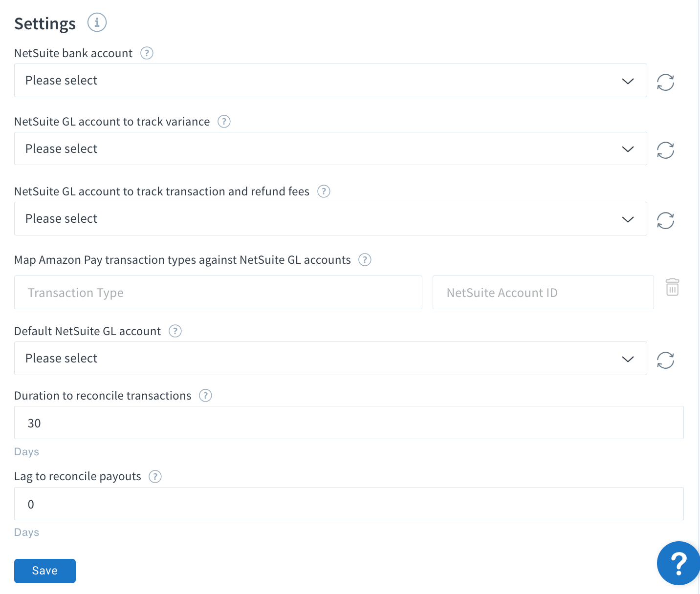Click the 'Lag to reconcile payouts' label
700x594 pixels.
click(x=78, y=477)
